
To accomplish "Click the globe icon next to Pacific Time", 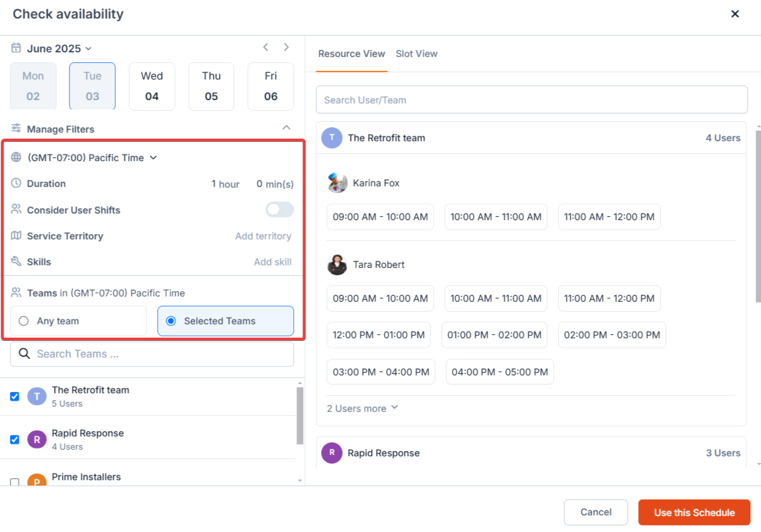I will (16, 158).
